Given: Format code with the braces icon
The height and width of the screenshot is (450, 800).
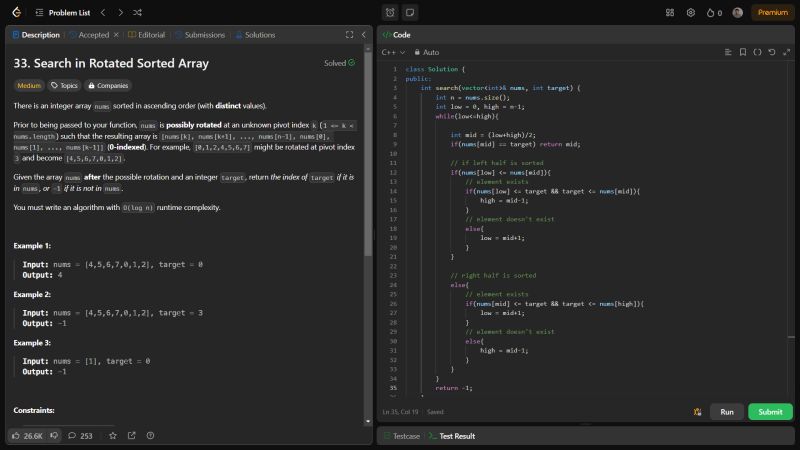Looking at the screenshot, I should [x=757, y=52].
